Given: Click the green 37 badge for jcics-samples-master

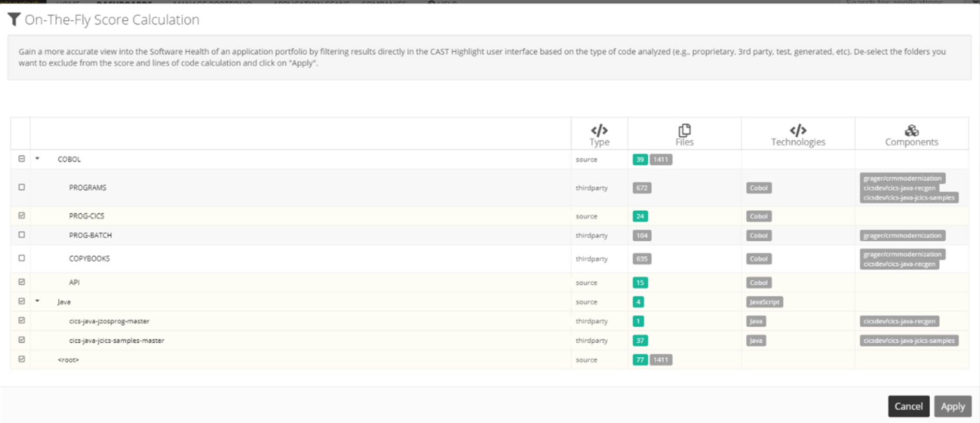Looking at the screenshot, I should (640, 341).
